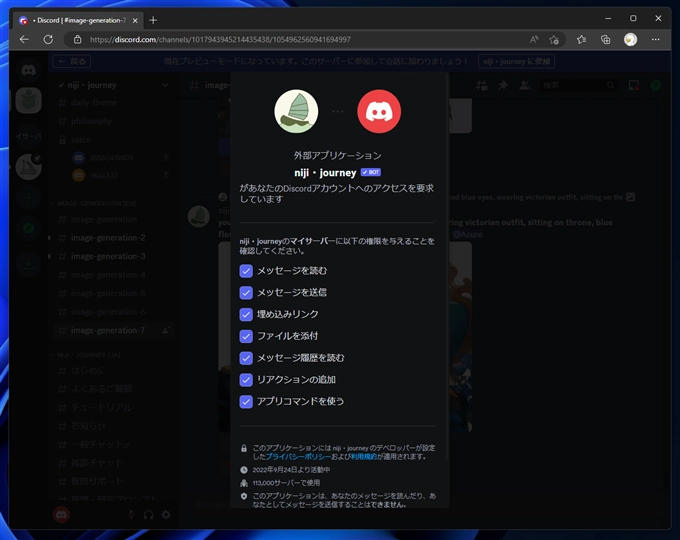
Task: Open the browser favorites list icon
Action: 582,39
